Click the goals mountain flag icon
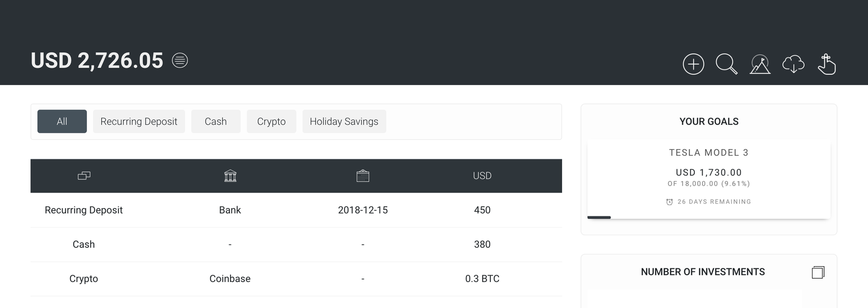The width and height of the screenshot is (868, 308). (x=760, y=64)
